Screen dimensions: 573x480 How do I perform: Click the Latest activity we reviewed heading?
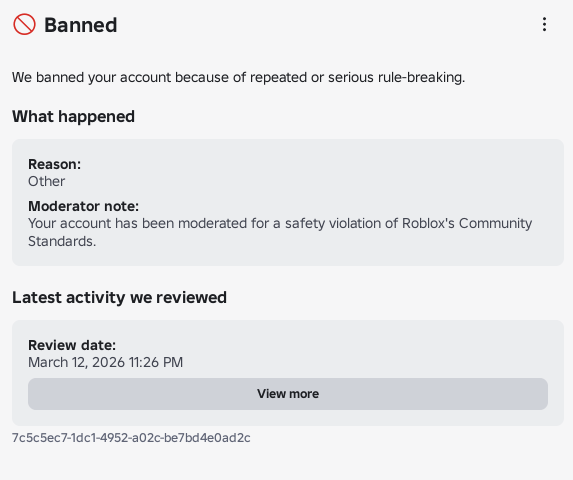[119, 297]
